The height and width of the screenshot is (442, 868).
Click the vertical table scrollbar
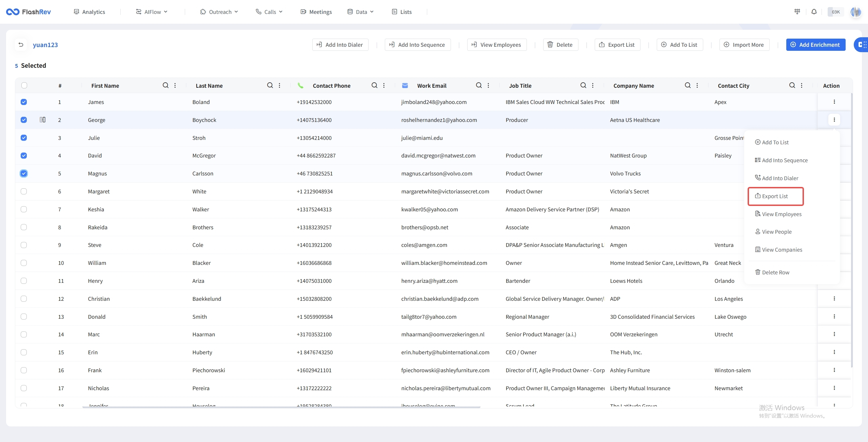(x=852, y=230)
